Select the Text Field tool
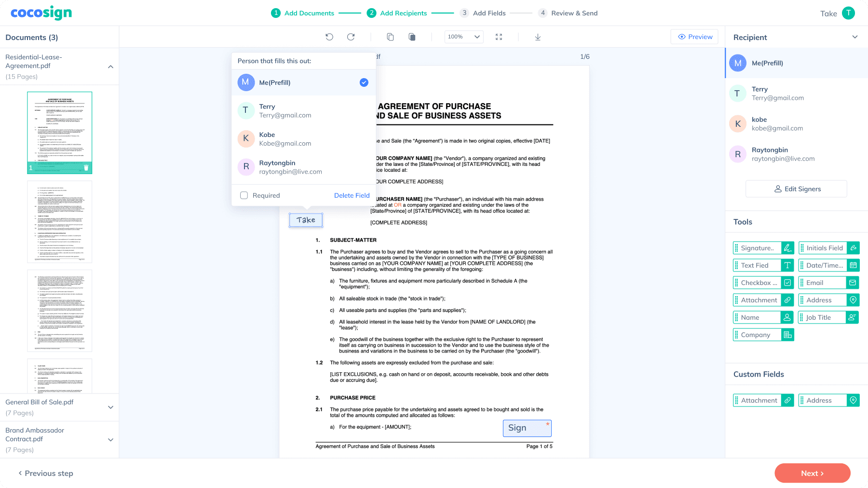 click(759, 265)
